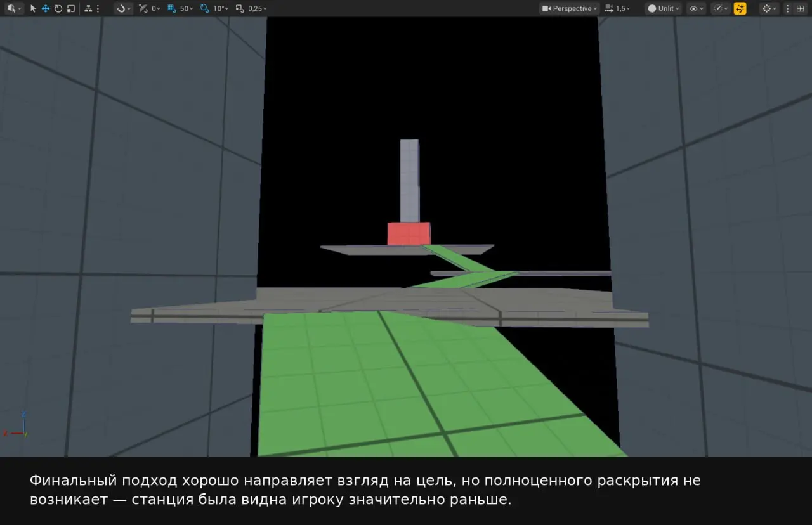The image size is (812, 525).
Task: Click the viewport layout grid icon
Action: coord(800,8)
